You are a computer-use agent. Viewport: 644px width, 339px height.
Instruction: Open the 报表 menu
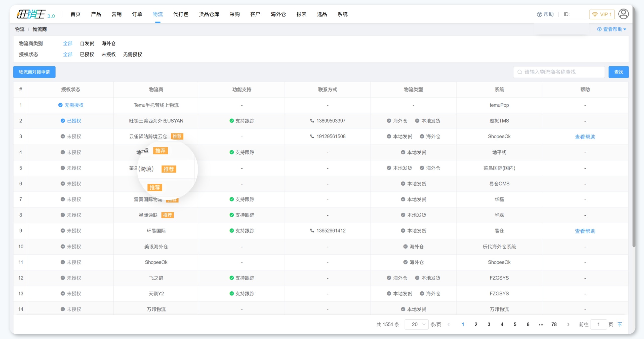pyautogui.click(x=301, y=14)
